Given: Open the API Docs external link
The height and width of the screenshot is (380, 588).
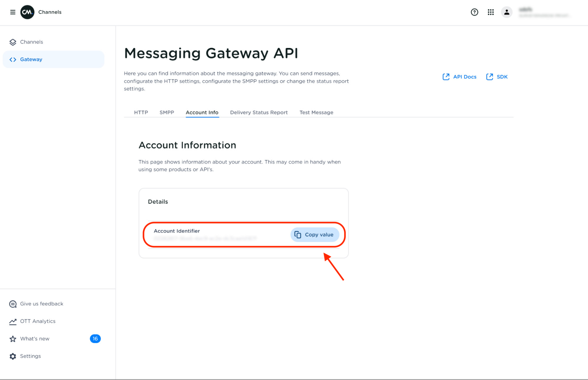Looking at the screenshot, I should coord(459,77).
